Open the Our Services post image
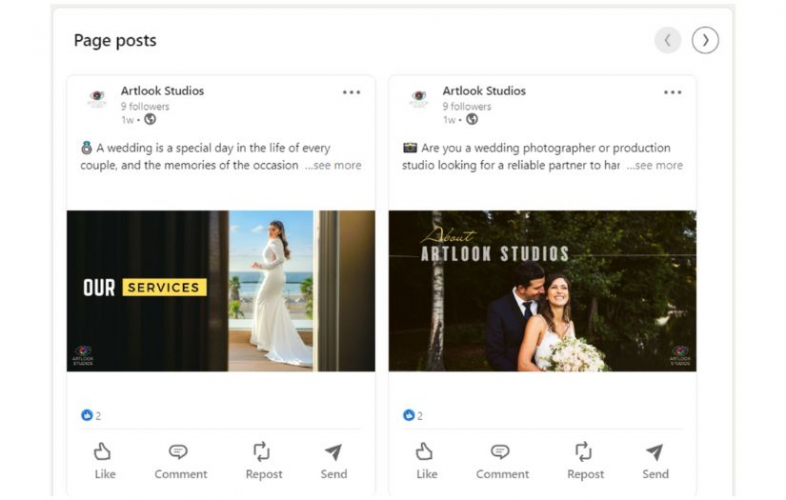The image size is (786, 500). tap(221, 291)
